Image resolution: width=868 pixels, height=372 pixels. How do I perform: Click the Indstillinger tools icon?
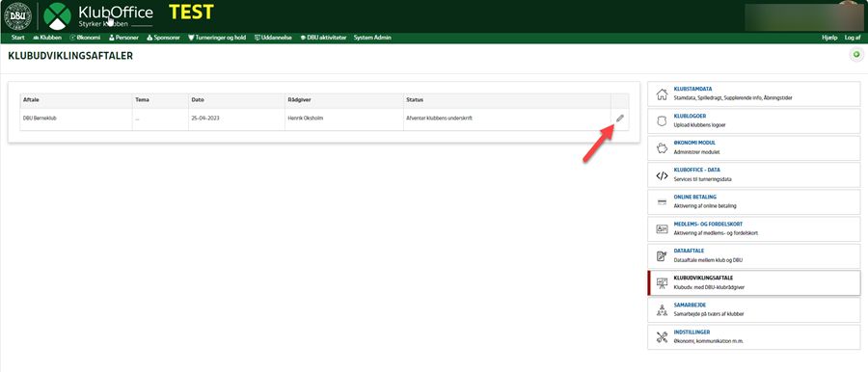[662, 337]
